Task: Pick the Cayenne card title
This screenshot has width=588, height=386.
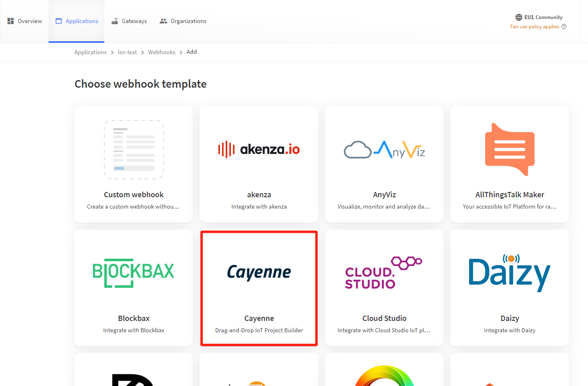Action: point(259,319)
